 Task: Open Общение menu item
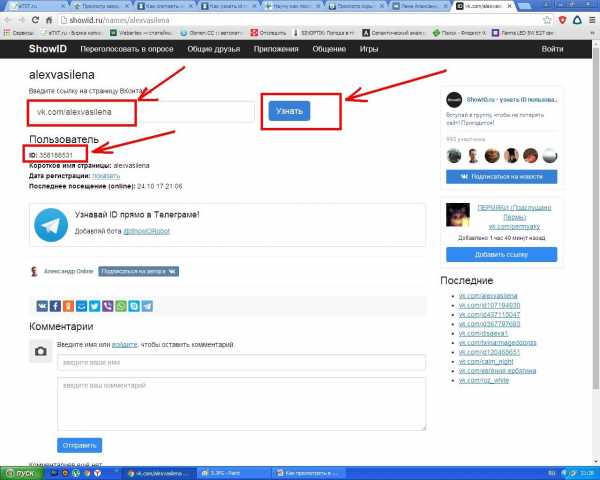coord(329,49)
